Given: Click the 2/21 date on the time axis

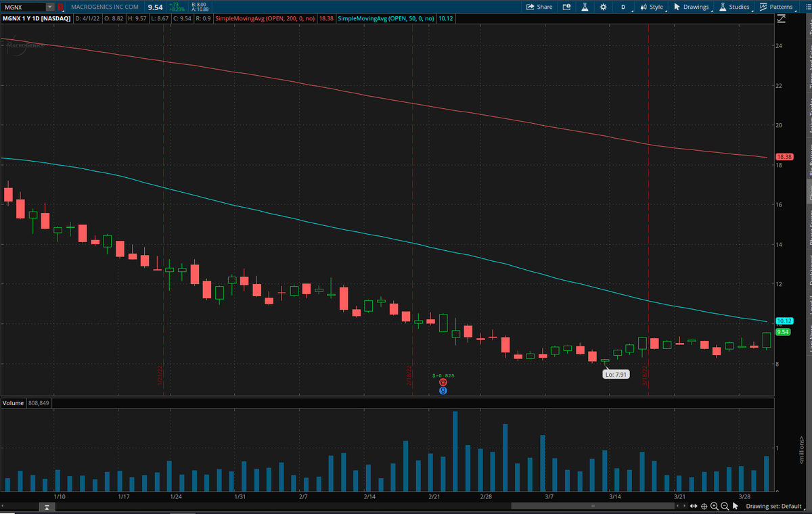Looking at the screenshot, I should coord(434,496).
